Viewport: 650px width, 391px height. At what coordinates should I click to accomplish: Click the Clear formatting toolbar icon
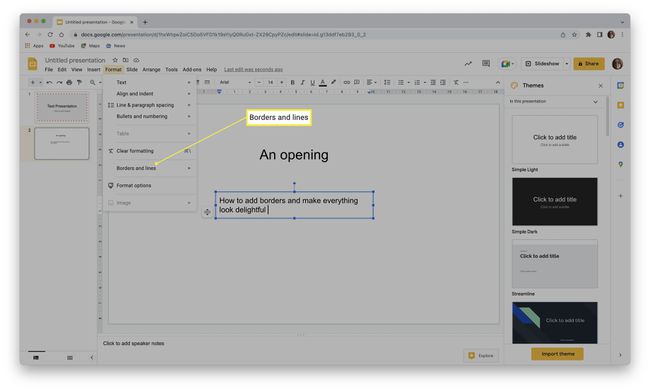[x=456, y=83]
